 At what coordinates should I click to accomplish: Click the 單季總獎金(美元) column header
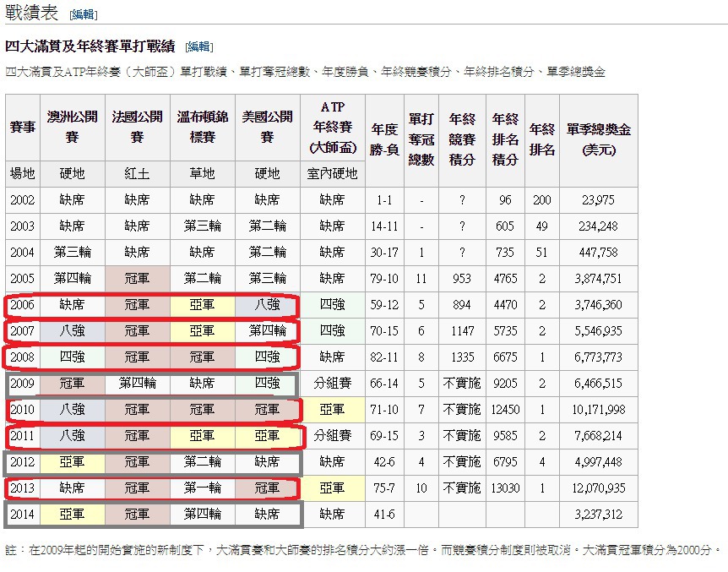[599, 140]
